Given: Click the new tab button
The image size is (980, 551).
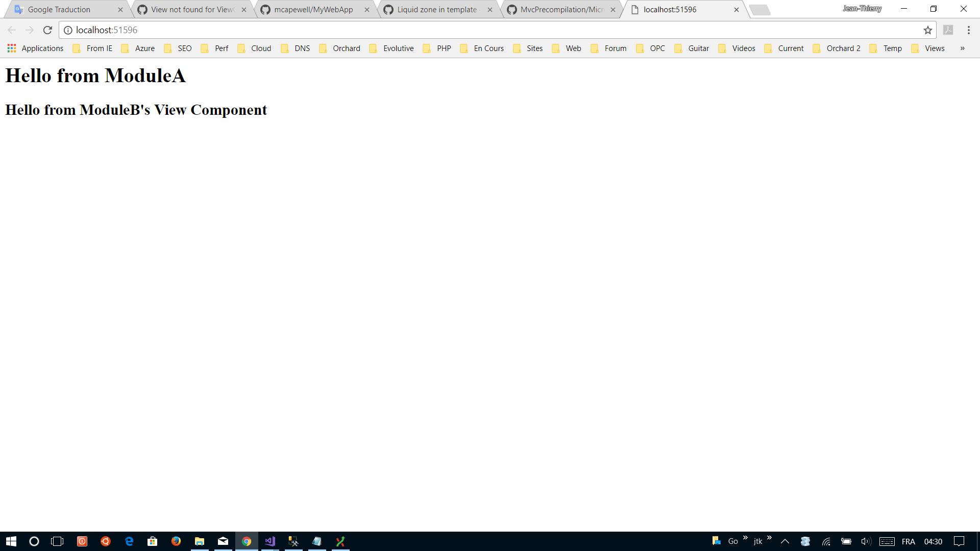Looking at the screenshot, I should coord(759,10).
